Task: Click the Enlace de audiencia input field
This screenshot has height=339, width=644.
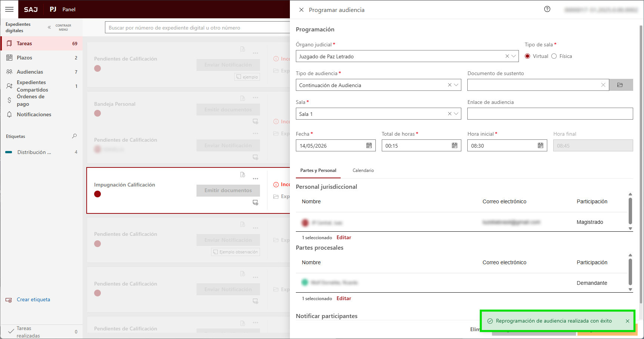Action: pyautogui.click(x=550, y=114)
